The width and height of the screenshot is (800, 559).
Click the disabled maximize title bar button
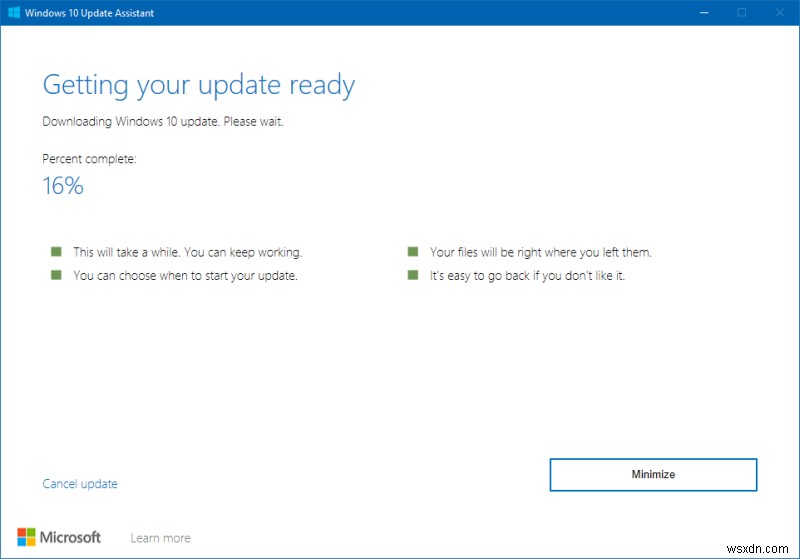(x=742, y=12)
